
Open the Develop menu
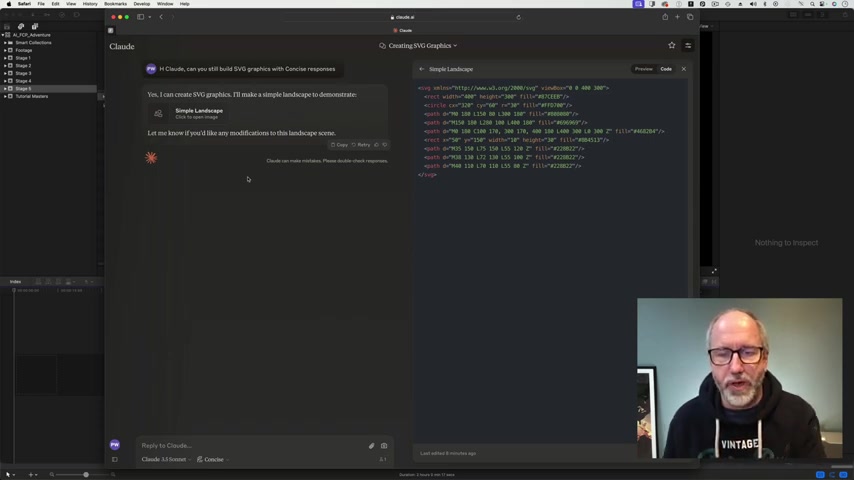pyautogui.click(x=142, y=4)
